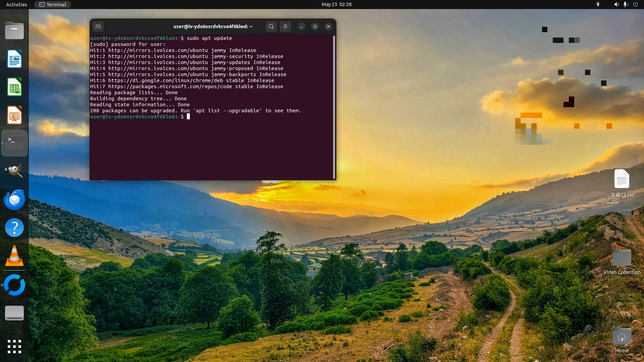Launch VLC media player from the dock
Viewport: 644px width, 362px height.
click(14, 256)
